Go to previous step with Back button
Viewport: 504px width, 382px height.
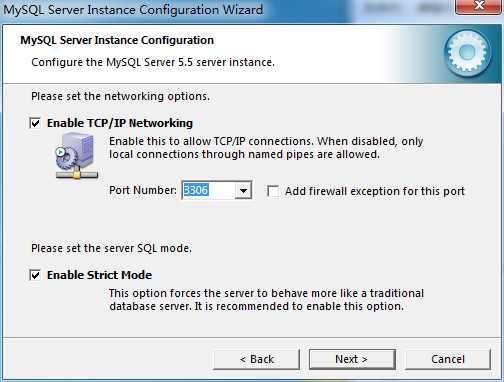pyautogui.click(x=256, y=359)
